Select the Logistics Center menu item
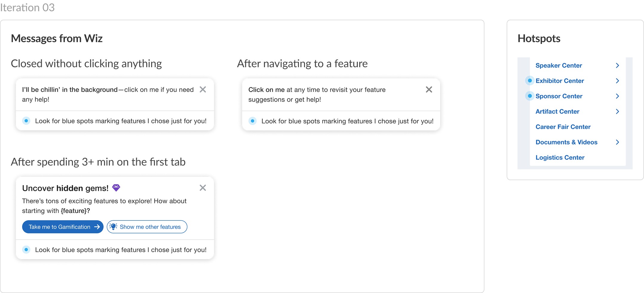This screenshot has width=644, height=293. coord(560,158)
